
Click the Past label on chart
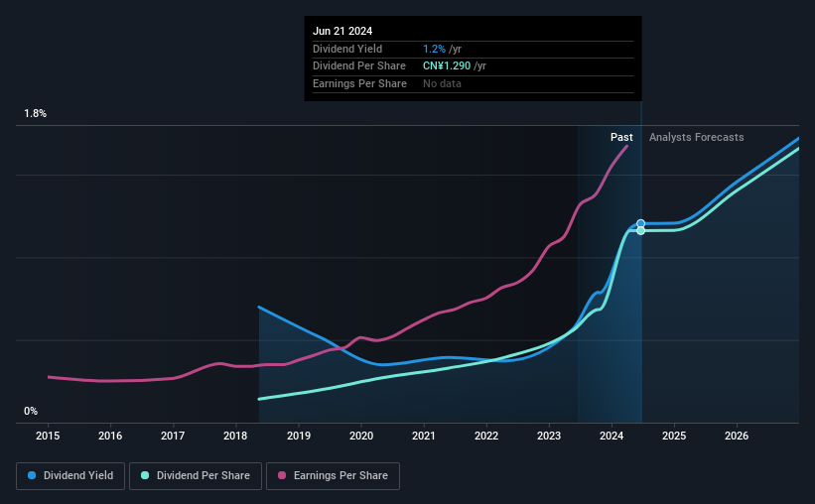click(x=621, y=137)
